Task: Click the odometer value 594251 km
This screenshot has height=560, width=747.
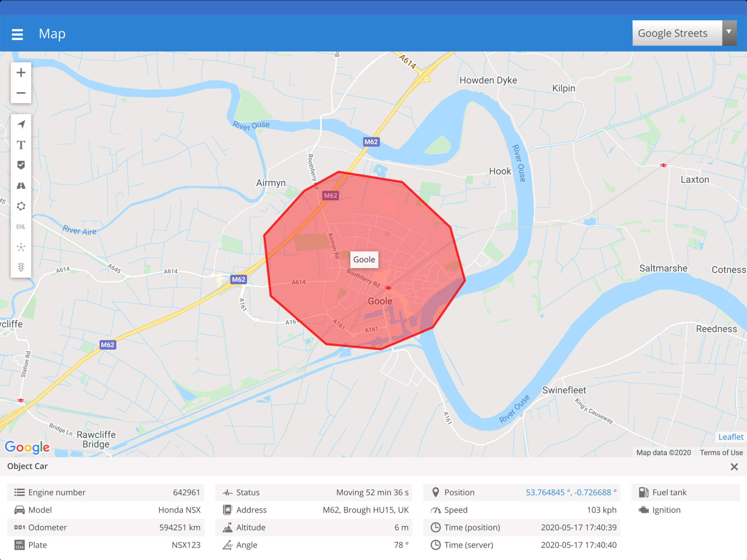Action: tap(180, 527)
